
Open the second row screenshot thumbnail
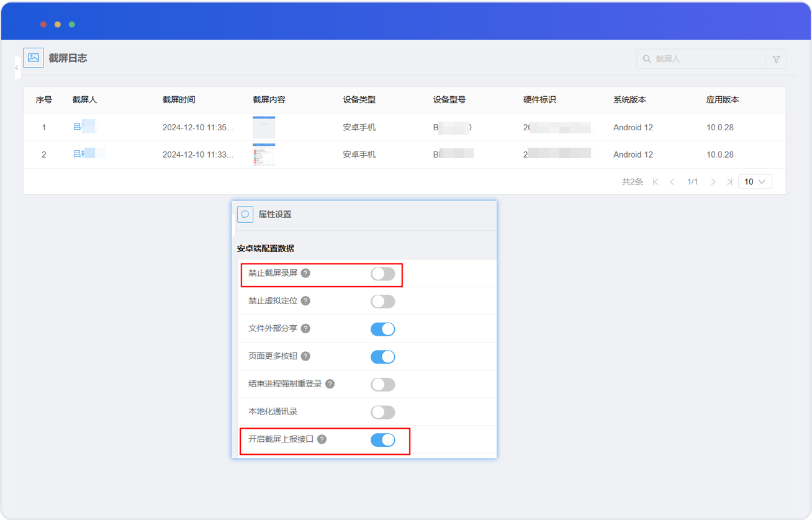click(264, 154)
